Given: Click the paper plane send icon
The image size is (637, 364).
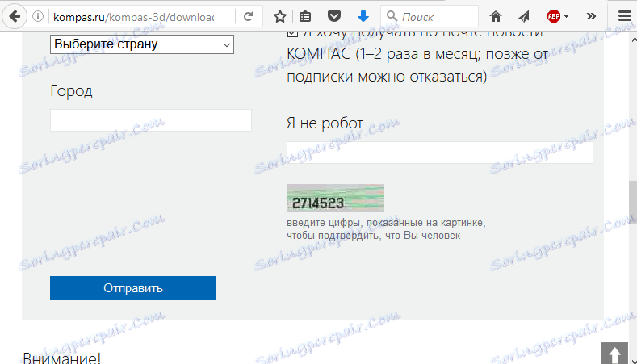Looking at the screenshot, I should 524,17.
